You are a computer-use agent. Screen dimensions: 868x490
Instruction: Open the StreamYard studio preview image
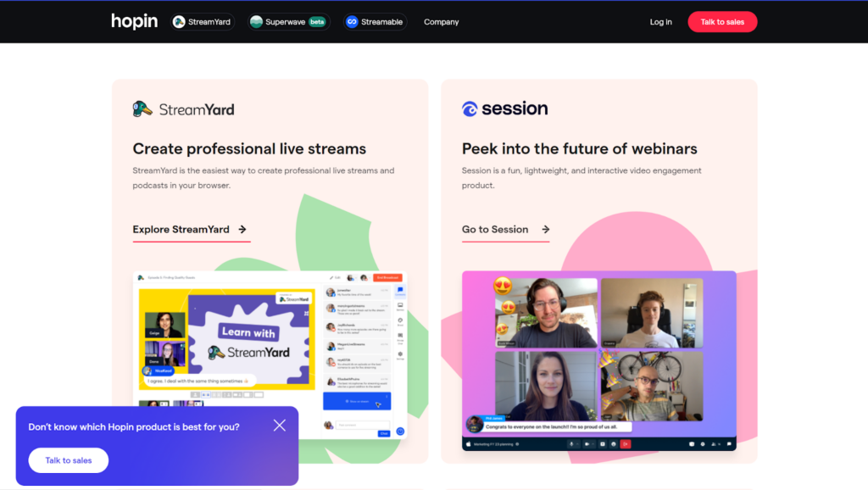pos(270,354)
